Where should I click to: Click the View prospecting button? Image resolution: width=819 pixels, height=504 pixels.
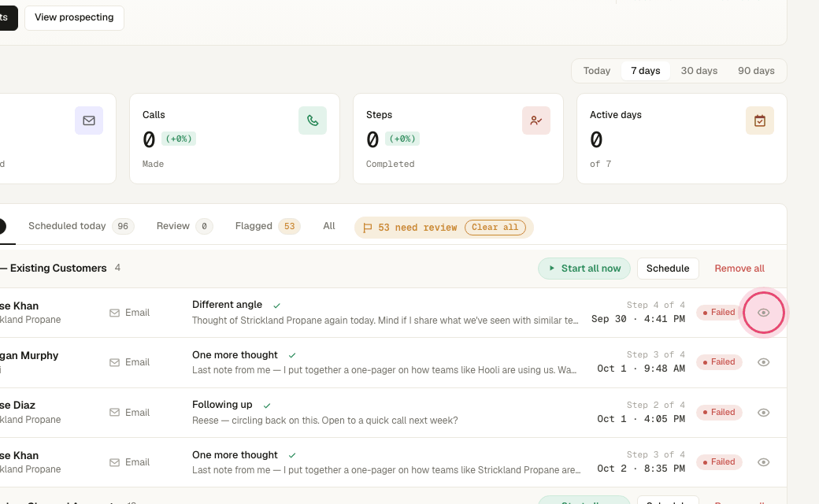[74, 18]
